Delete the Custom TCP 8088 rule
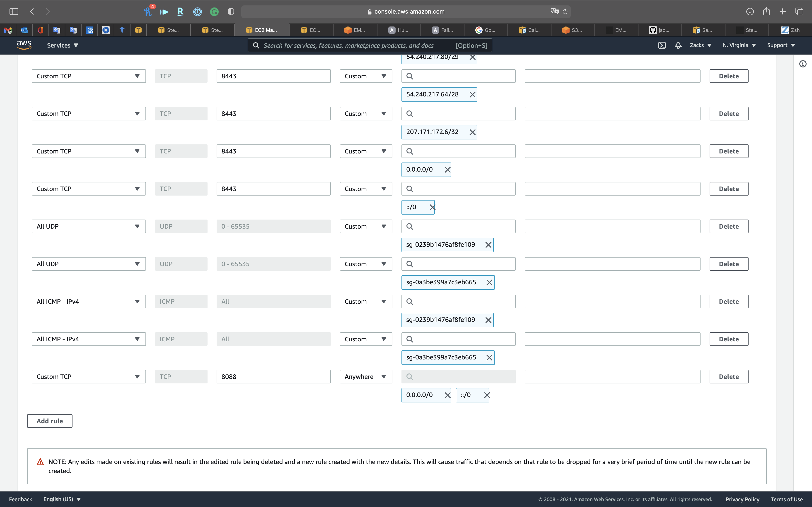 pyautogui.click(x=728, y=377)
